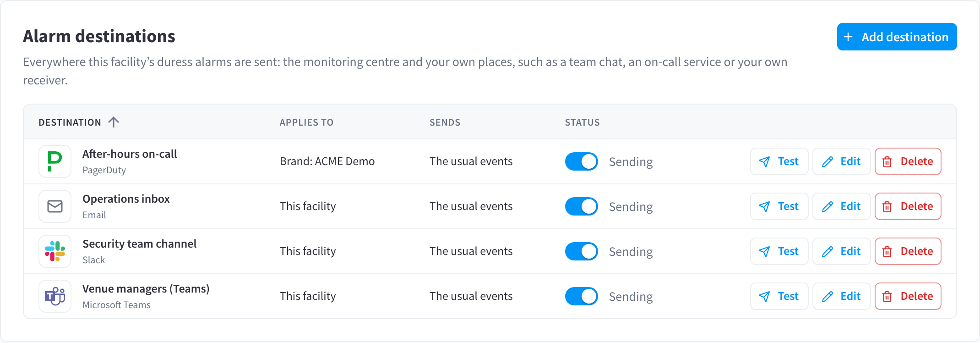This screenshot has width=980, height=343.
Task: Switch off Venue managers (Teams) sending
Action: (x=581, y=296)
